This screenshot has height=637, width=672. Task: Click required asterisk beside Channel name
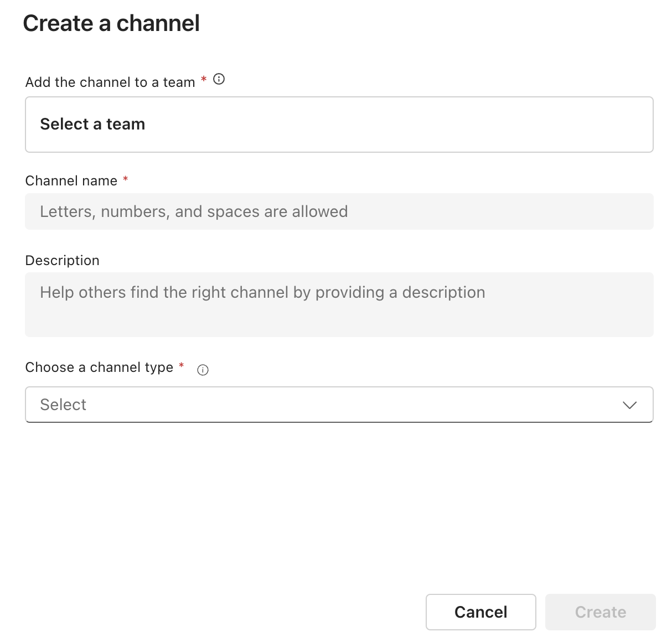click(126, 178)
